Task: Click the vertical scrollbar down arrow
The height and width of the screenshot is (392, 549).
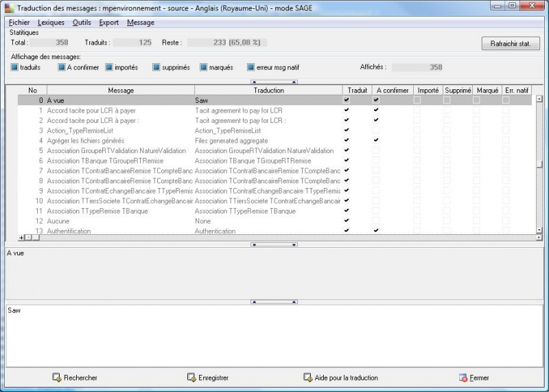Action: tap(539, 230)
